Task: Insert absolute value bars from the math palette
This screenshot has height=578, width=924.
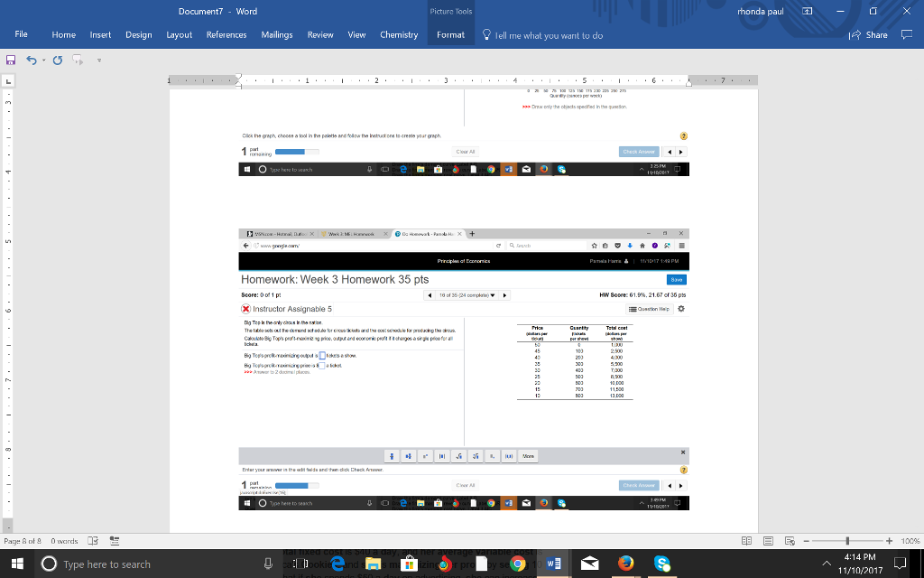Action: tap(442, 456)
